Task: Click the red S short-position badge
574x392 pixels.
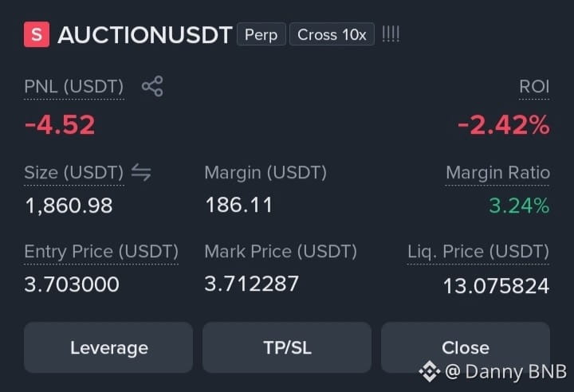Action: 37,34
